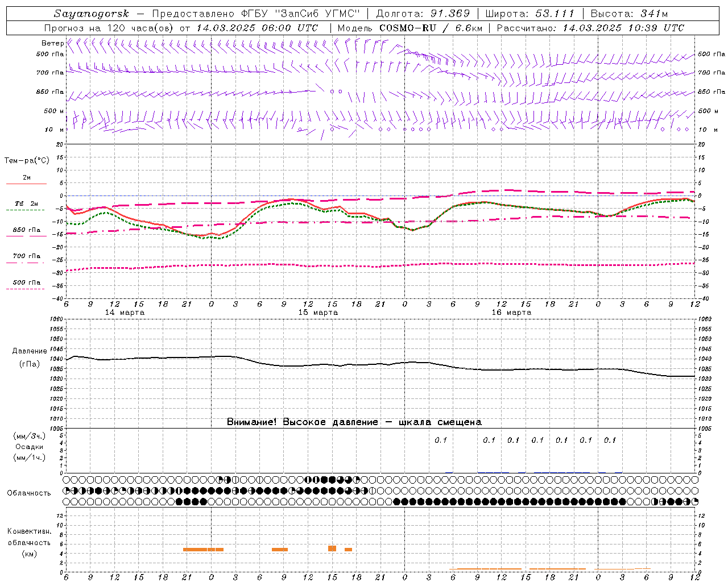This screenshot has height=582, width=728.
Task: Click the 'Высота: 341м' header value
Action: coord(629,14)
